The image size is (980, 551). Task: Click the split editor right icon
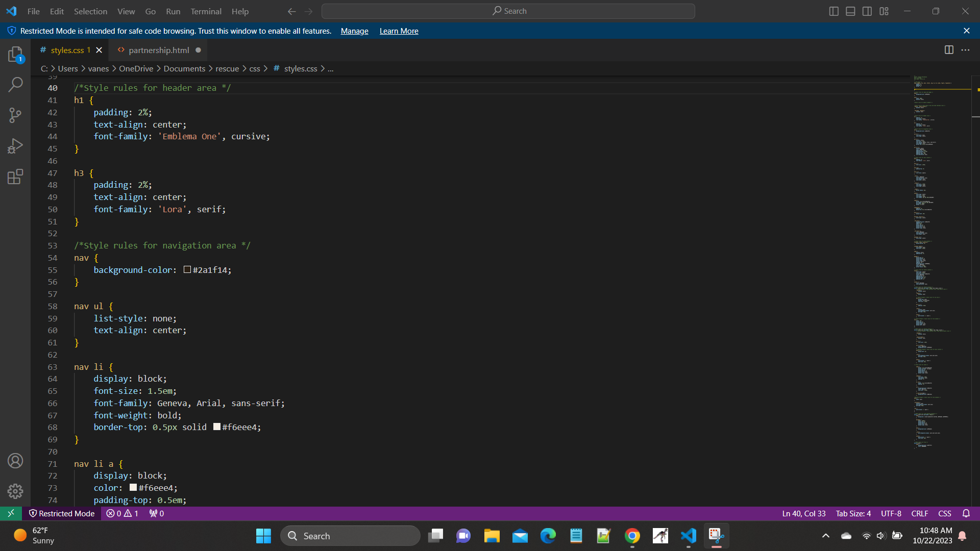click(x=949, y=50)
